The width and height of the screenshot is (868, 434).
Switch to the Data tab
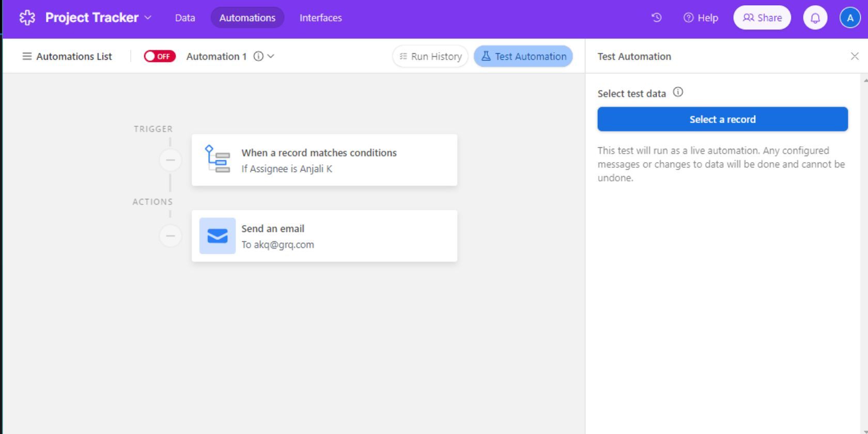pyautogui.click(x=185, y=18)
